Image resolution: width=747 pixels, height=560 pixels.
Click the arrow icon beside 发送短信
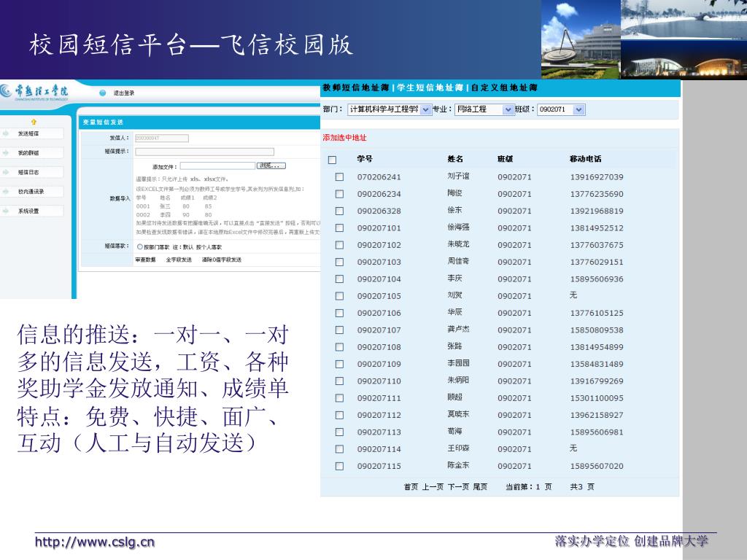coord(6,134)
